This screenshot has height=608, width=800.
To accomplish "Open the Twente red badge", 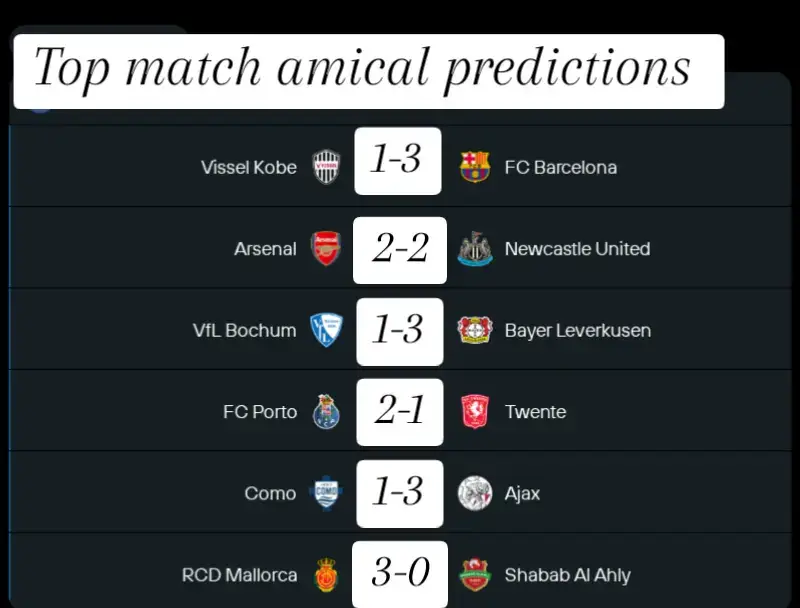I will (x=475, y=412).
